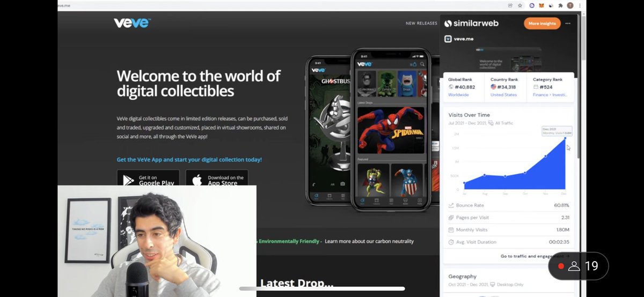Open the Similarweb panel ellipsis menu

(x=568, y=24)
